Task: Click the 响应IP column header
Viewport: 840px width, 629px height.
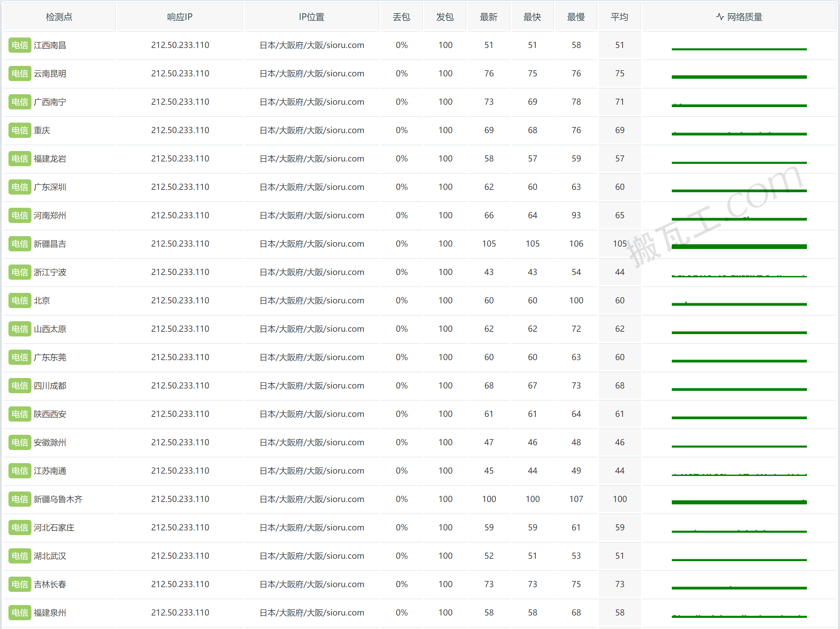Action: 180,17
